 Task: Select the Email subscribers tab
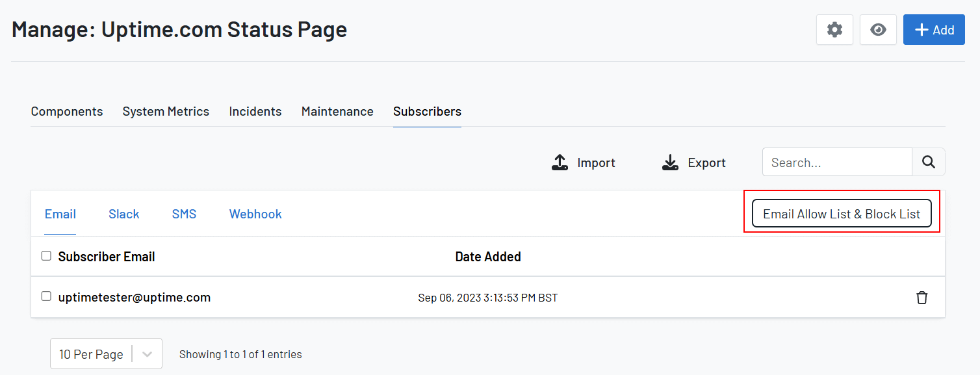click(x=60, y=214)
